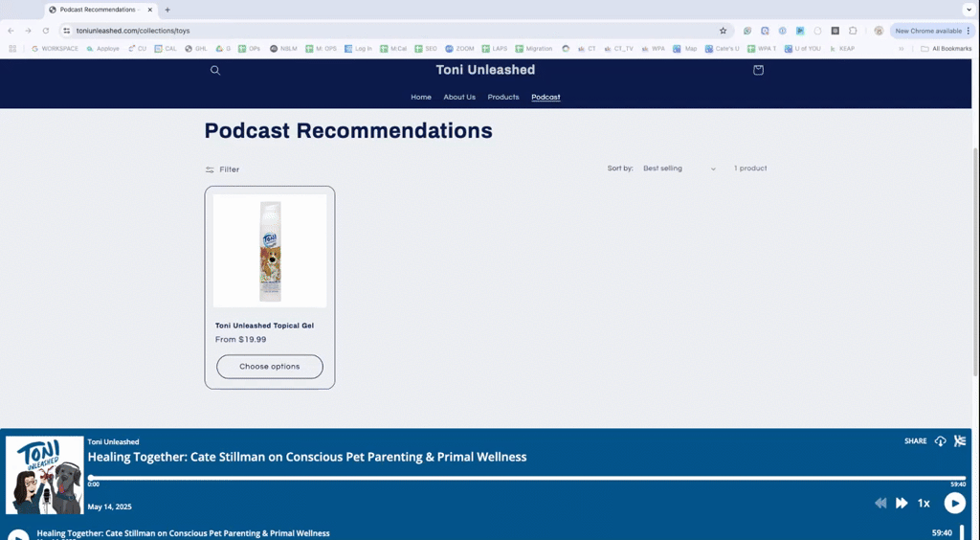This screenshot has width=980, height=540.
Task: Show hidden bookmarks with the double chevron
Action: [x=902, y=49]
